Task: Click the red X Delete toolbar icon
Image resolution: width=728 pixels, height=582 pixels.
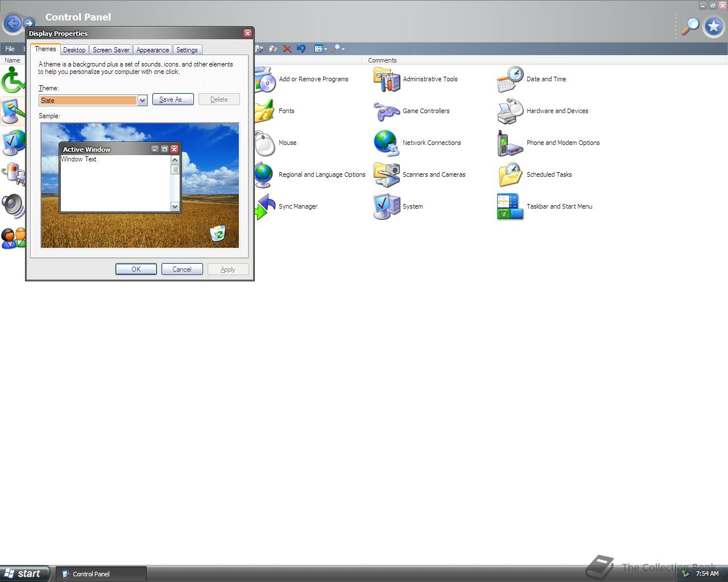Action: click(287, 49)
